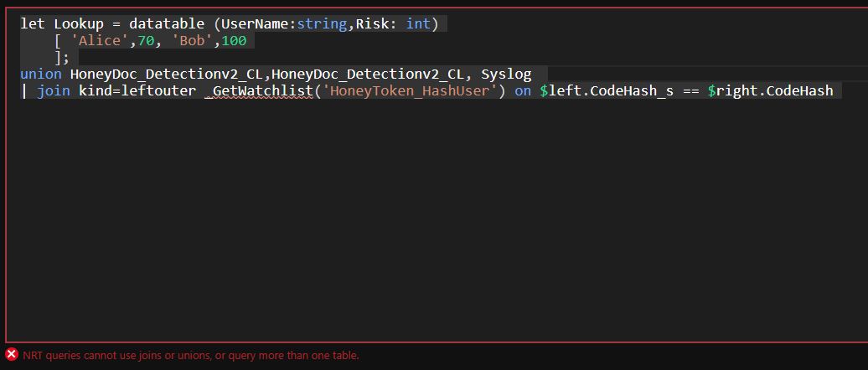Click the red error icon

12,355
